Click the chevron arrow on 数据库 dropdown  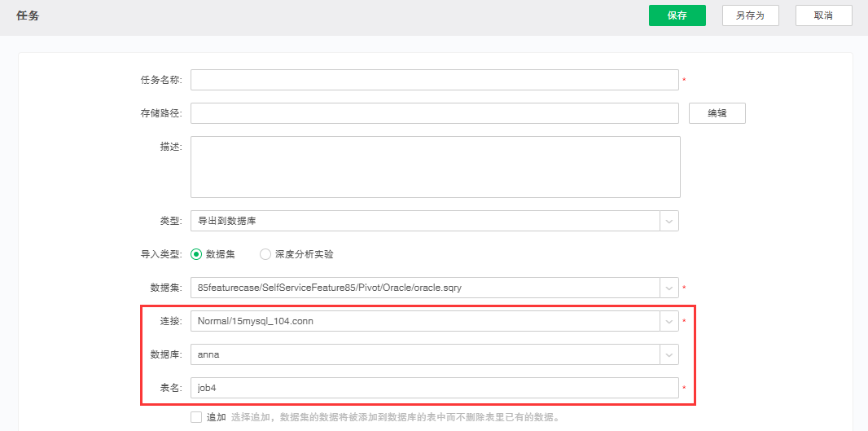tap(669, 354)
